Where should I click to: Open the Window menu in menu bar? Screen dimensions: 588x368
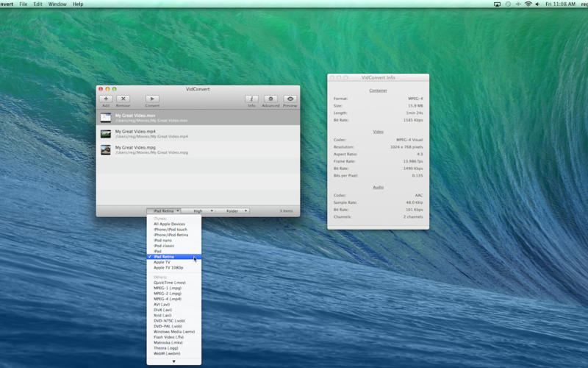pos(57,4)
